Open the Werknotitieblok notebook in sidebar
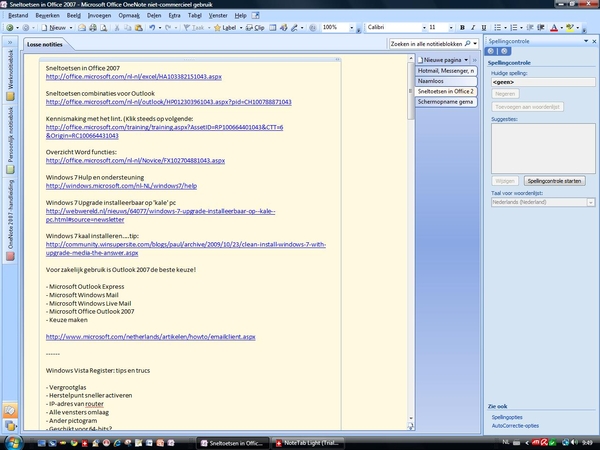 pos(10,75)
